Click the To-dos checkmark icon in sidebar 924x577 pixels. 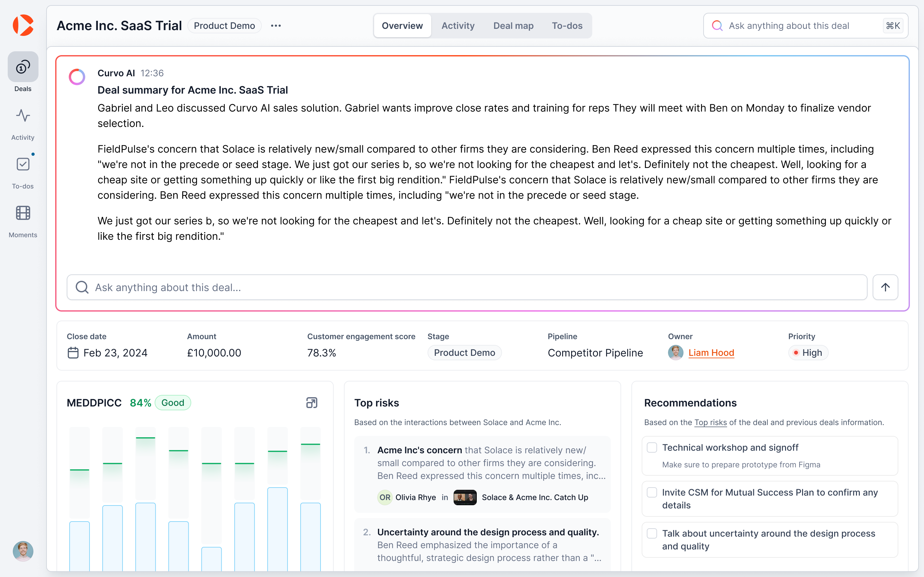point(22,164)
